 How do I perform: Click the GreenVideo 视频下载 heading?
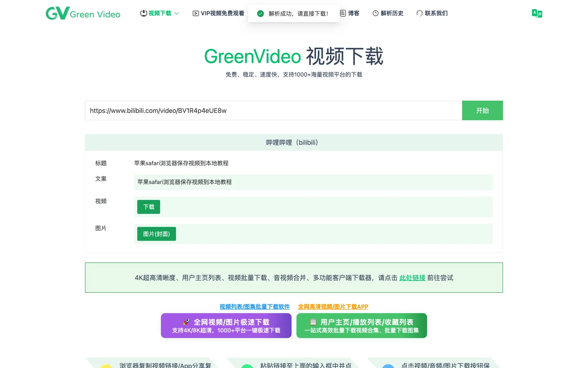point(294,56)
